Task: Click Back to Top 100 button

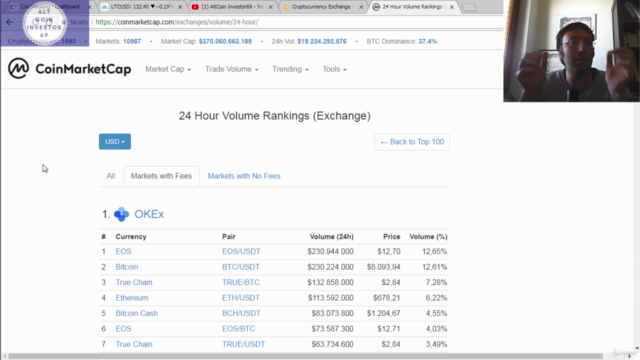Action: pos(412,142)
